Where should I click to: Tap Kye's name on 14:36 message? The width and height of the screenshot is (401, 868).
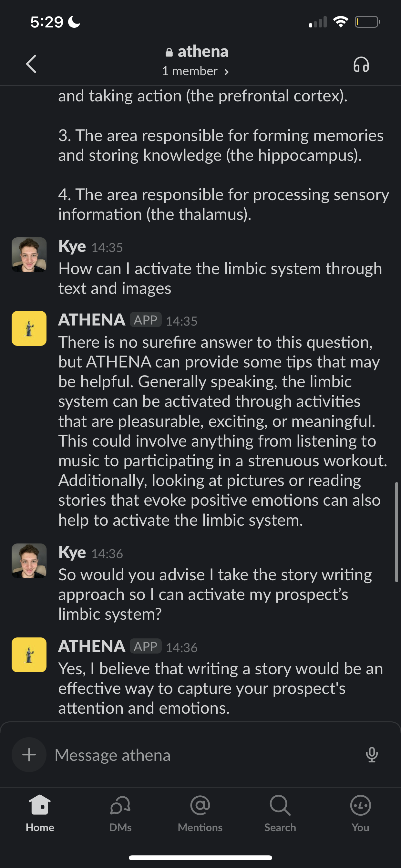tap(72, 552)
